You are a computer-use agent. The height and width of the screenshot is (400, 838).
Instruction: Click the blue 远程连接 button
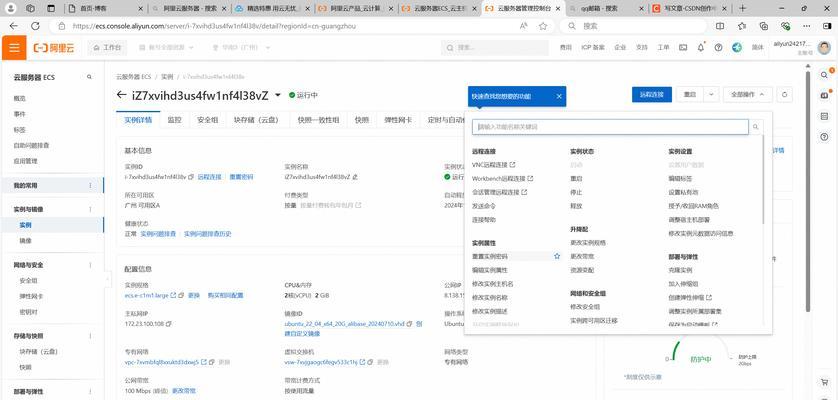click(x=651, y=95)
